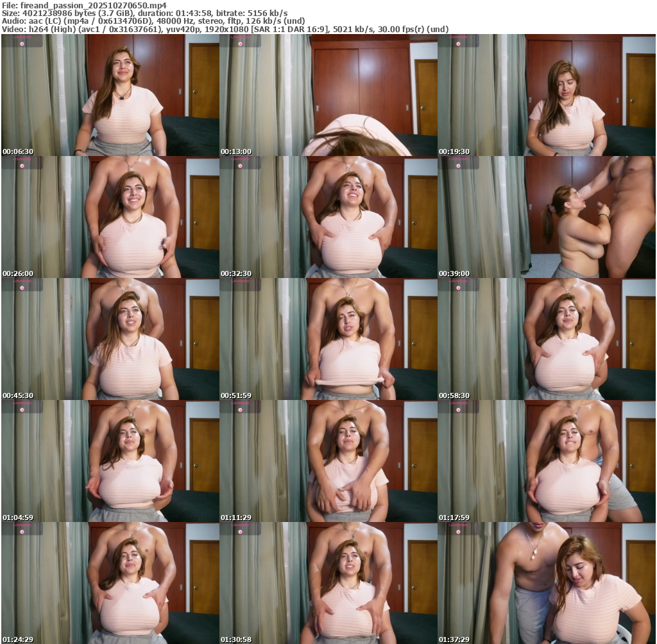Click the thumbnail at 00:58:30

click(547, 339)
